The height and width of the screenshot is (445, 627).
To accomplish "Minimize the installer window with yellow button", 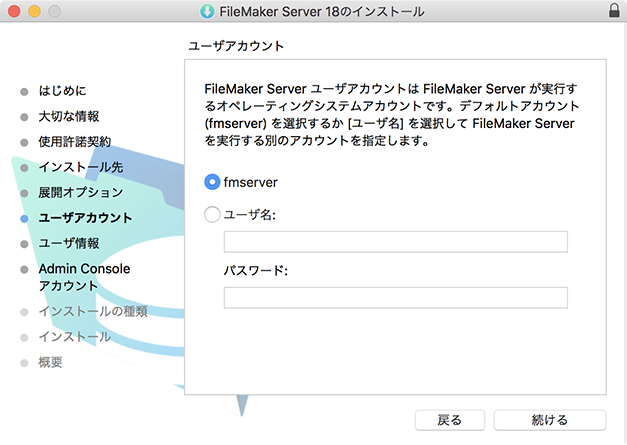I will (x=34, y=11).
